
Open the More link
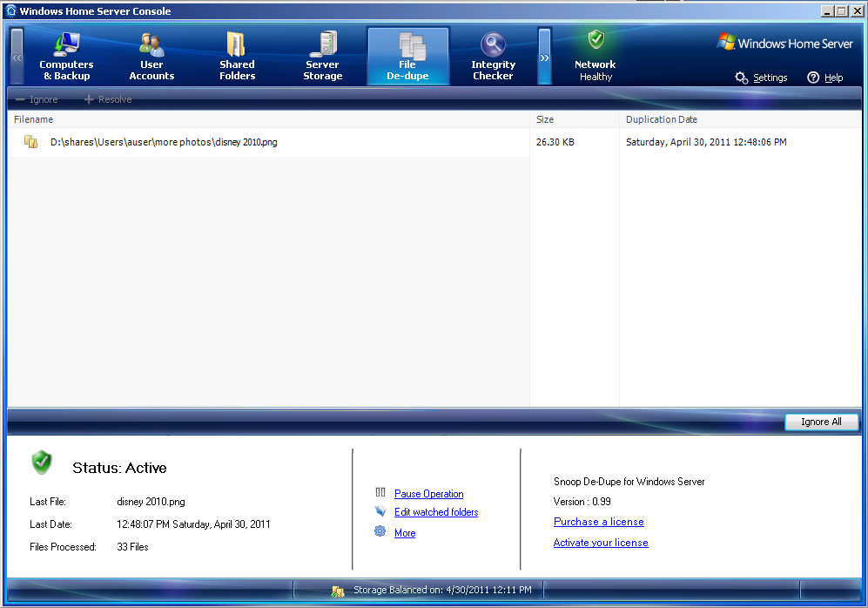405,533
